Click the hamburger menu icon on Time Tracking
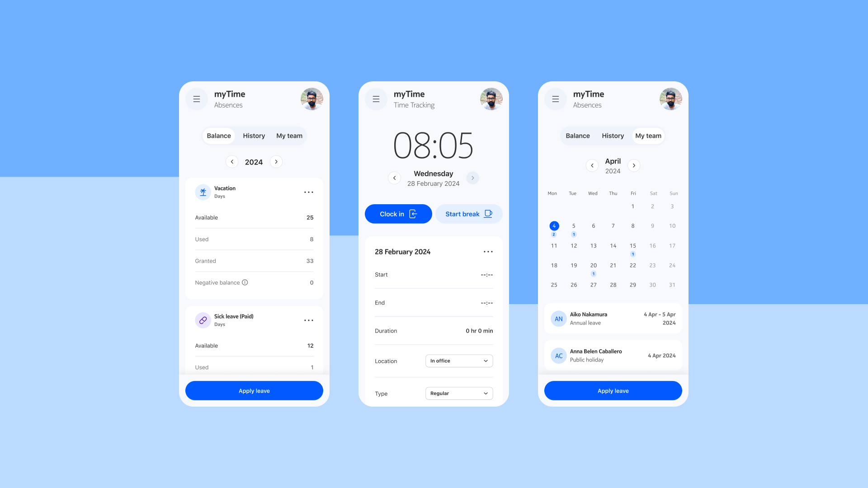 (x=376, y=99)
